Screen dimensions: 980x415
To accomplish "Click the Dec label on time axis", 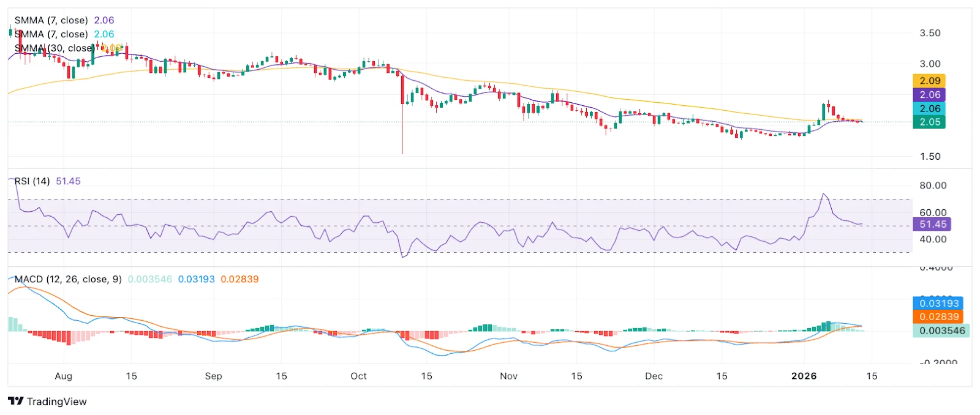I will click(654, 376).
